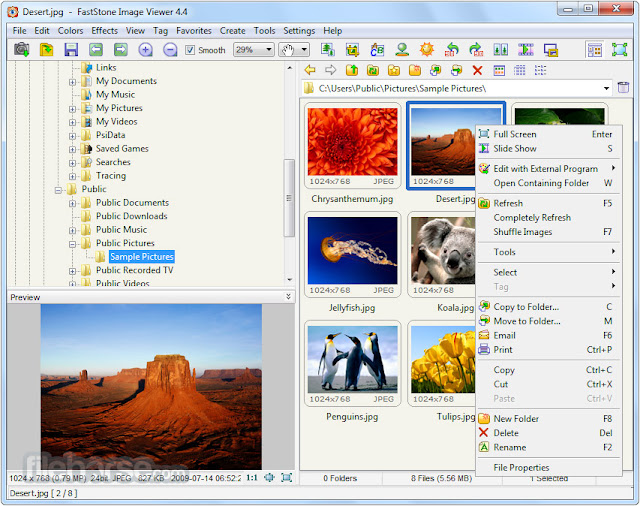
Task: Click the Zoom Out magnifier icon
Action: [170, 50]
